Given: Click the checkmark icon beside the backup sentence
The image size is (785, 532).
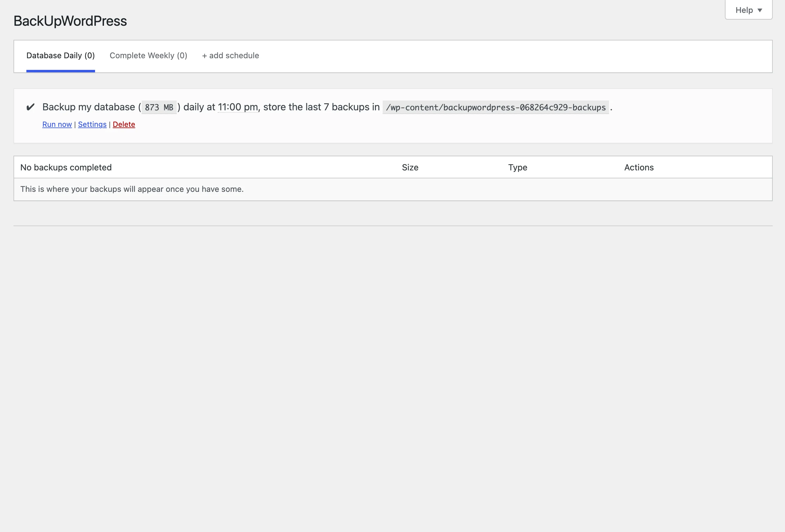Looking at the screenshot, I should coord(30,107).
